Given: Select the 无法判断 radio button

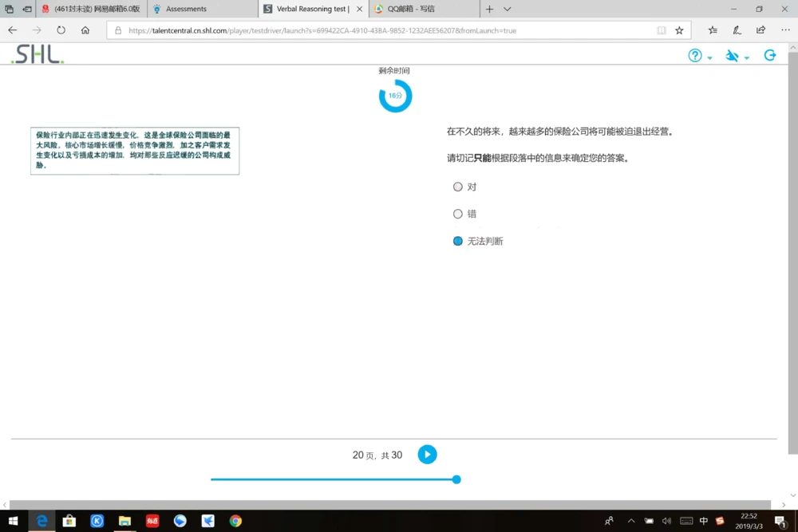Looking at the screenshot, I should click(457, 240).
